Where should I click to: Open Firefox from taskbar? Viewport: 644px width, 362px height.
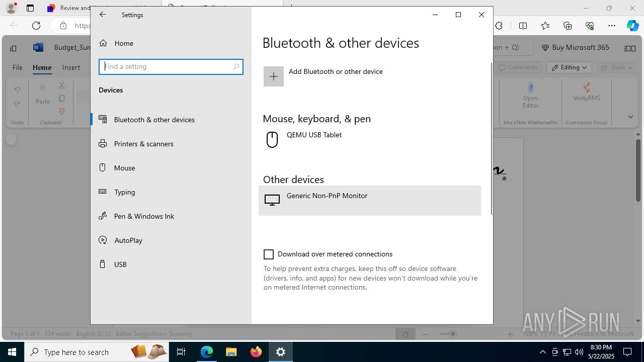tap(256, 352)
